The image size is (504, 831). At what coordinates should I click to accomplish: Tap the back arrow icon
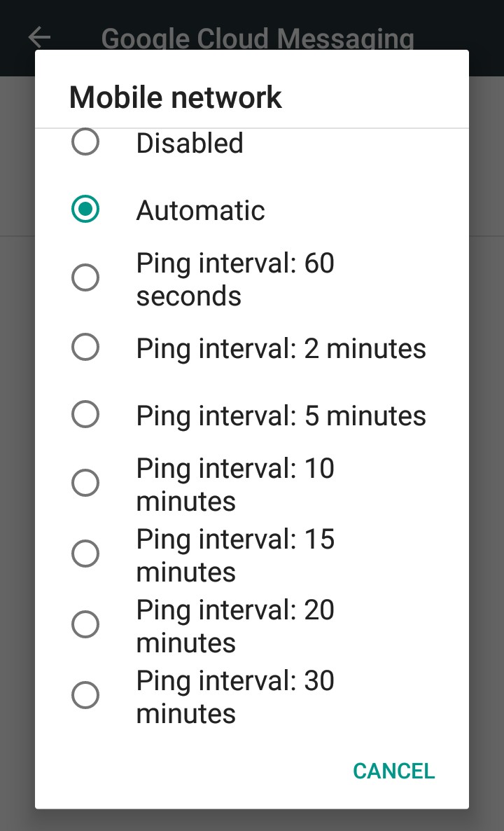coord(38,38)
